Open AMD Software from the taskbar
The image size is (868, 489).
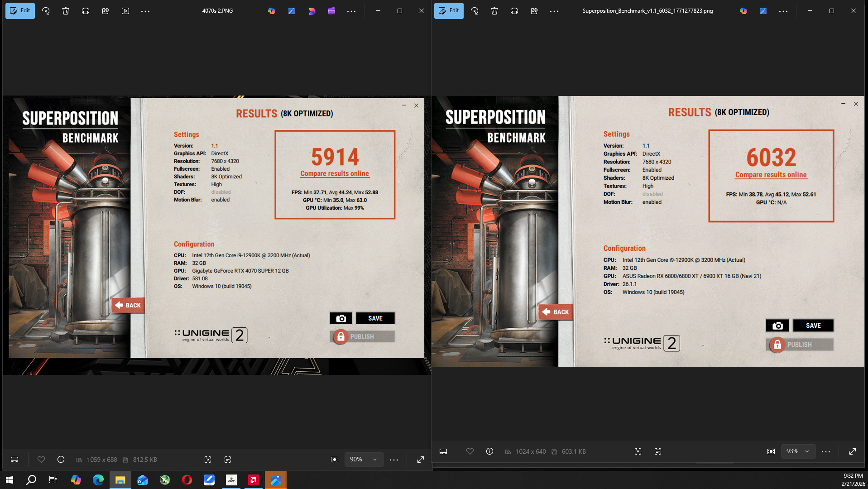tap(253, 480)
